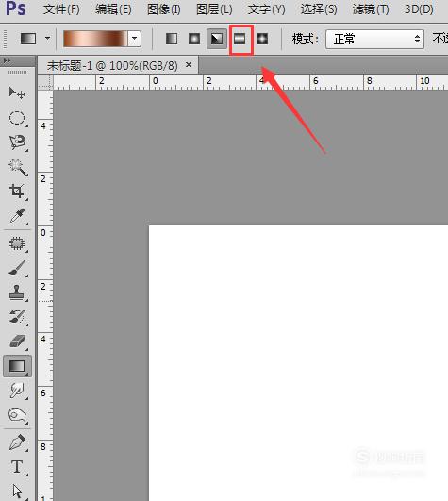Viewport: 448px width, 501px height.
Task: Open the gradient tool preset picker arrow
Action: point(47,39)
